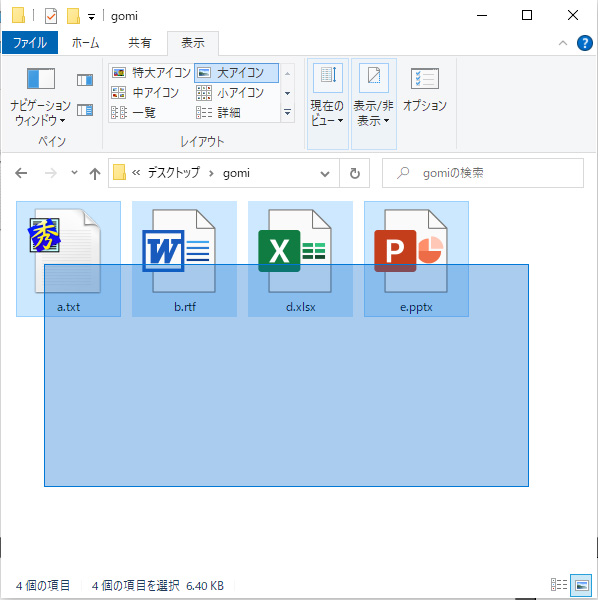The width and height of the screenshot is (600, 600).
Task: Go back with the back arrow
Action: pyautogui.click(x=21, y=173)
